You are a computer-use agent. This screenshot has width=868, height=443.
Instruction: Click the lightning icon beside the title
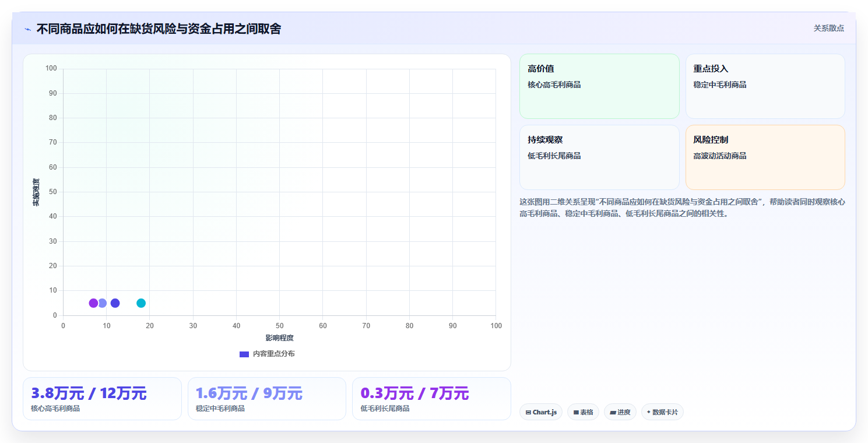coord(28,29)
